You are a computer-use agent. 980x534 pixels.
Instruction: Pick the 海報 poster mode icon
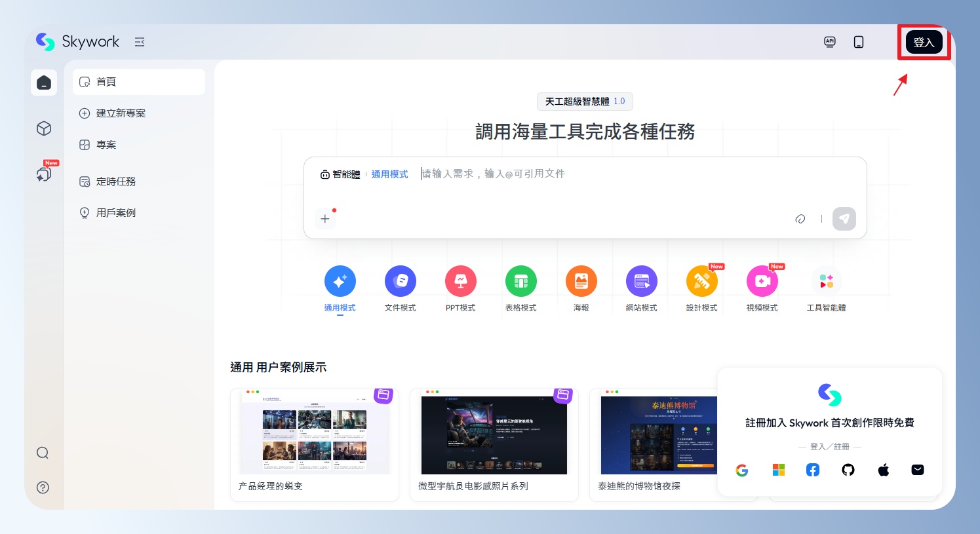tap(581, 282)
